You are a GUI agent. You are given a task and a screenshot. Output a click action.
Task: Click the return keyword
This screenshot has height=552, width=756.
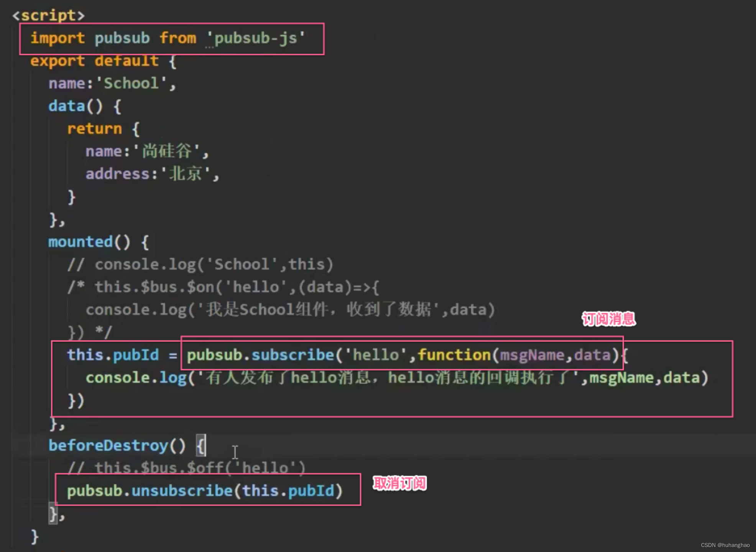pyautogui.click(x=94, y=129)
